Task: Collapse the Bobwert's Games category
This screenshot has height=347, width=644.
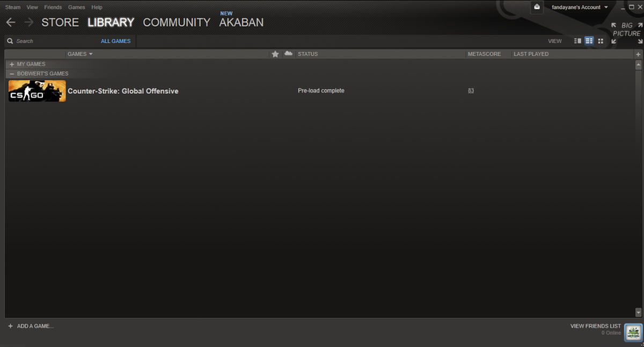Action: coord(12,74)
